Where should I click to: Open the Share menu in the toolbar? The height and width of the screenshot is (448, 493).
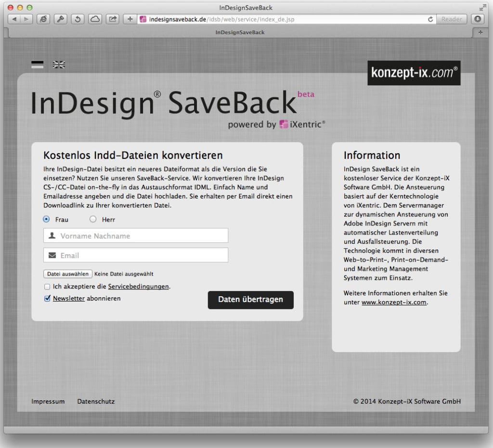[x=113, y=19]
